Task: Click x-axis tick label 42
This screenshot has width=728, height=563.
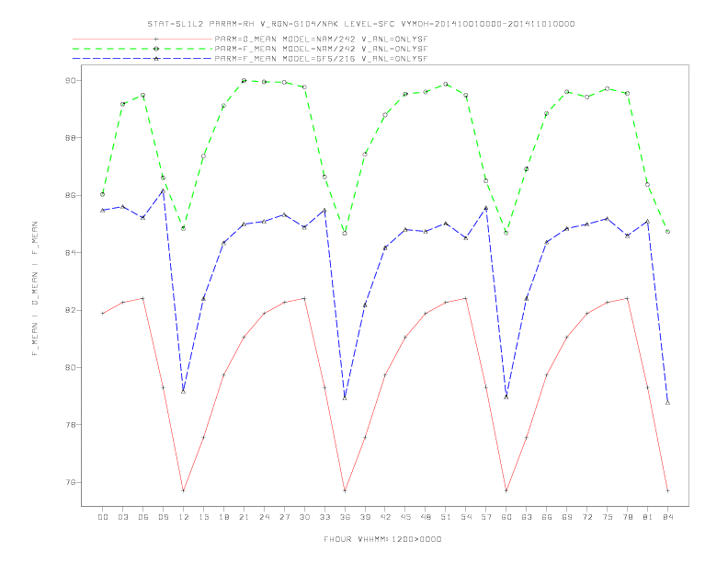Action: coord(385,517)
